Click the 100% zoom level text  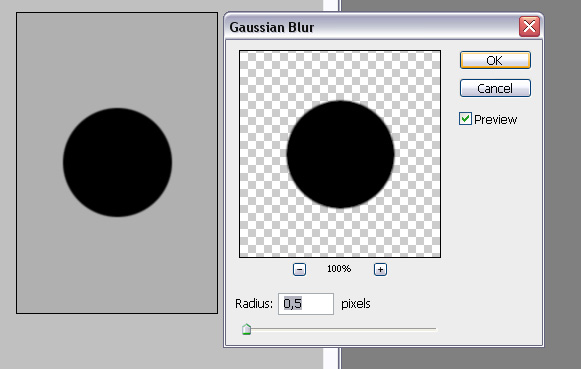(339, 269)
